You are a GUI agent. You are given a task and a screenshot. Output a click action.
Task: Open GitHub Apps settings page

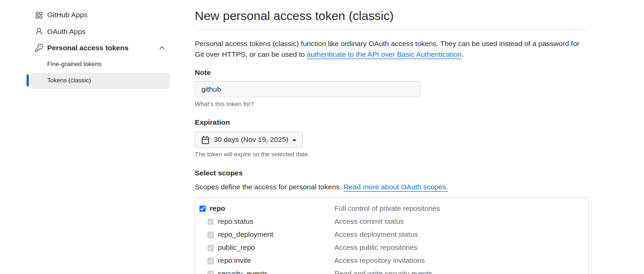pyautogui.click(x=67, y=15)
